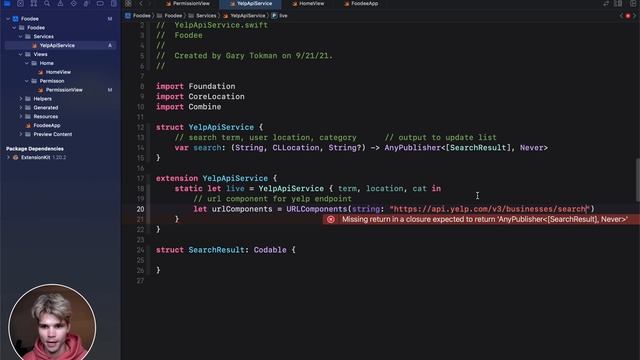Click 'Created by Gary Tokman' comment line
The width and height of the screenshot is (640, 360).
(244, 56)
